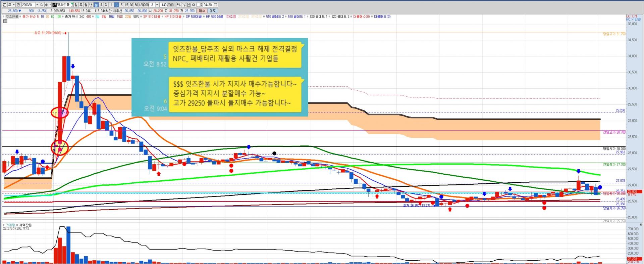Click the stock search magnifier icon
This screenshot has width=644, height=264.
[42, 5]
